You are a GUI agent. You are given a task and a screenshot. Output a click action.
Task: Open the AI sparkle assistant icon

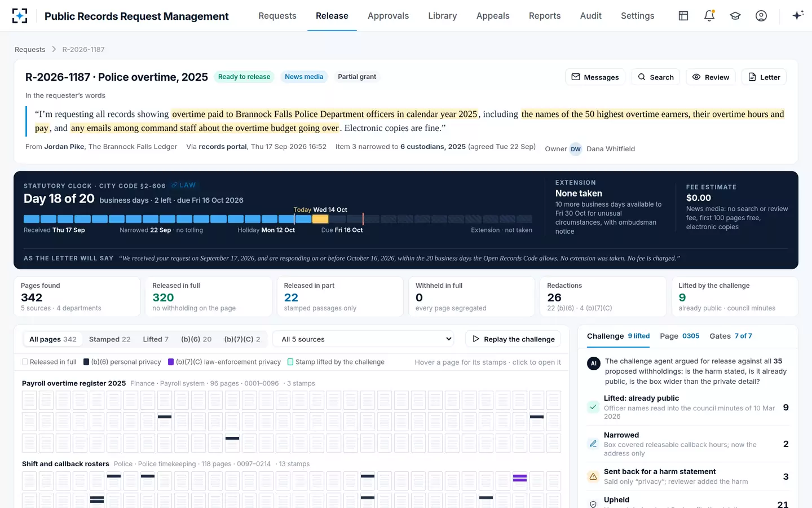[x=797, y=16]
